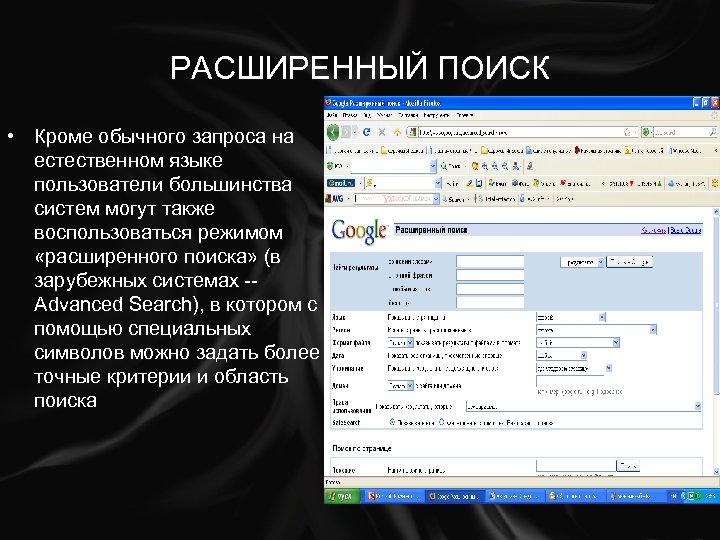Open the third menu in Firefox menu bar

(366, 115)
